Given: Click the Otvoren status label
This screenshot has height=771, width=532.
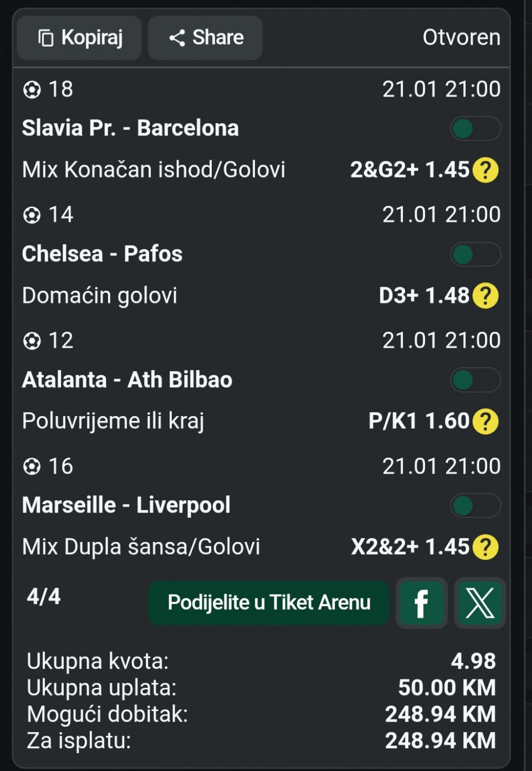Looking at the screenshot, I should click(461, 38).
